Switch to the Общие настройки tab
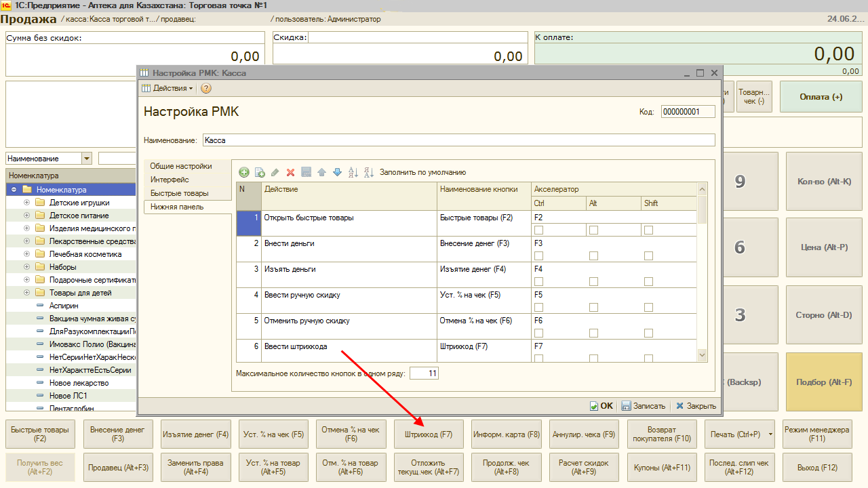This screenshot has width=868, height=488. 180,166
